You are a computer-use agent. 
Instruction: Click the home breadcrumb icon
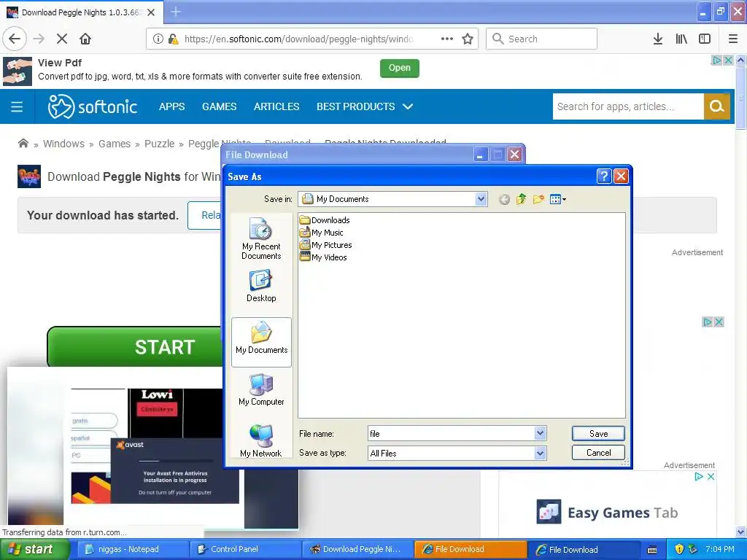coord(23,144)
